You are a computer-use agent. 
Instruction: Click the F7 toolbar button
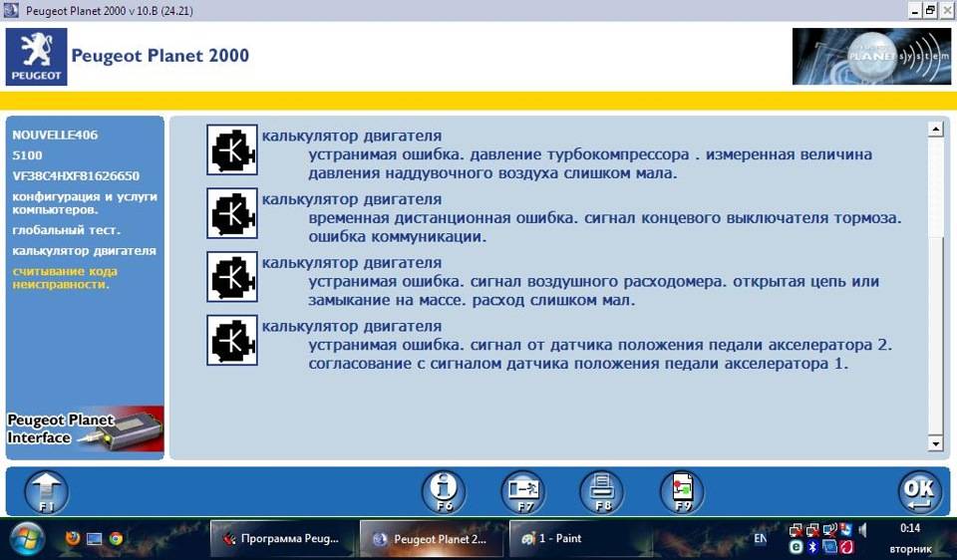pyautogui.click(x=522, y=491)
